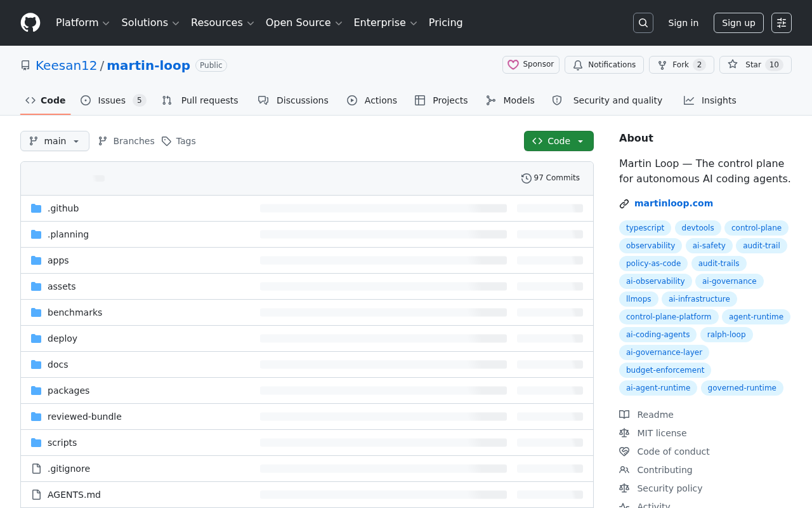Image resolution: width=812 pixels, height=508 pixels.
Task: Open the main branch selector
Action: point(55,141)
